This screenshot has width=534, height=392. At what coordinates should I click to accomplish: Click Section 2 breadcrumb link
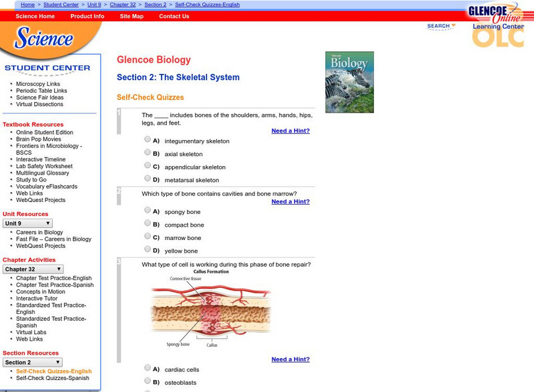(156, 5)
